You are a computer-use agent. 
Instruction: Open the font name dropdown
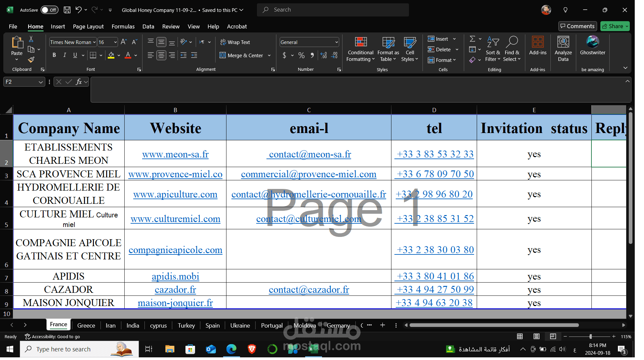[94, 42]
